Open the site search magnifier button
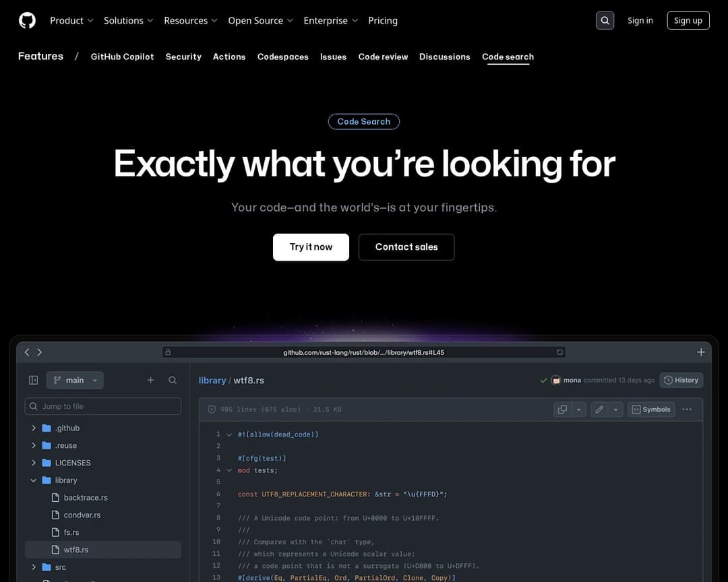 pyautogui.click(x=605, y=20)
